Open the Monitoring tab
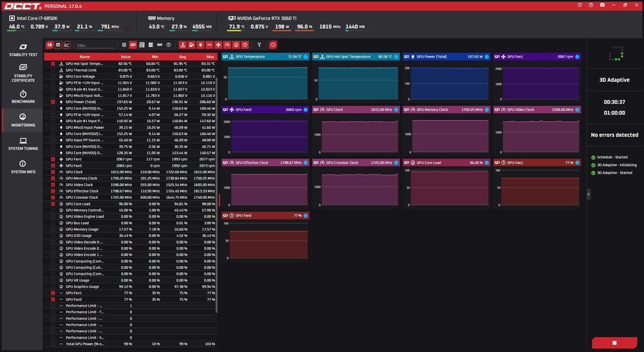644x352 pixels. point(23,120)
